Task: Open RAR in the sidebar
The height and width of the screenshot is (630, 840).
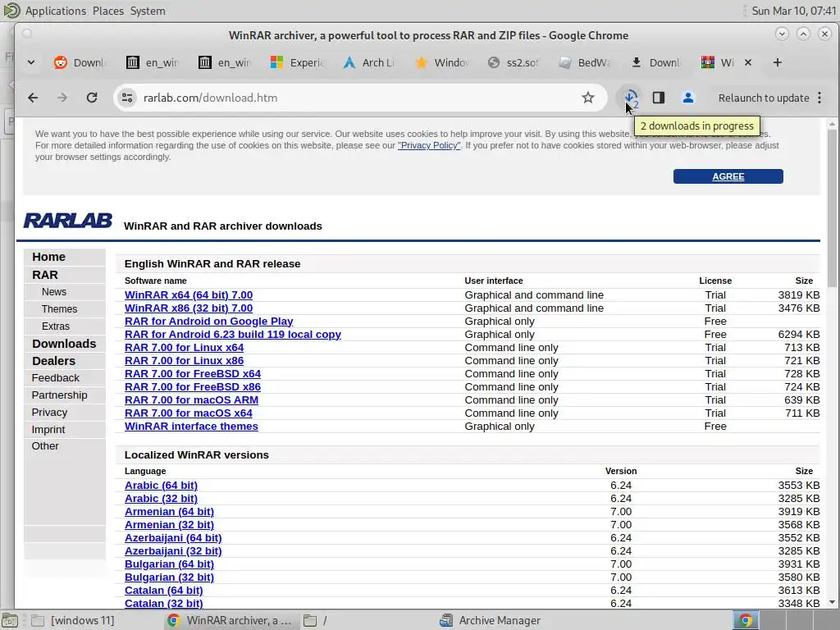Action: pyautogui.click(x=45, y=275)
